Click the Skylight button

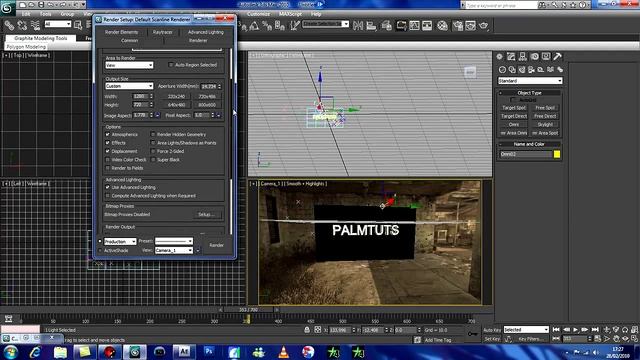[x=545, y=124]
